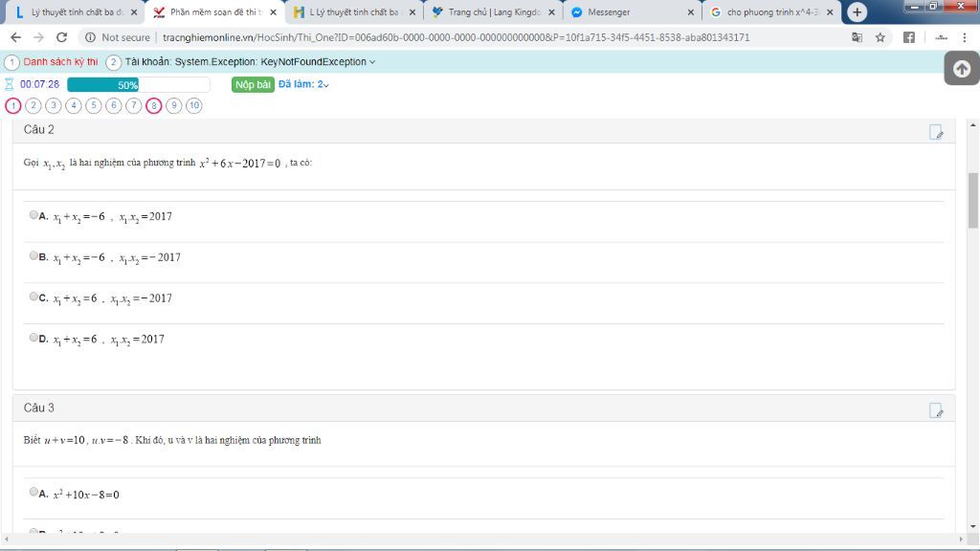Image resolution: width=980 pixels, height=551 pixels.
Task: Click the vertical scrollbar thumb
Action: point(973,200)
